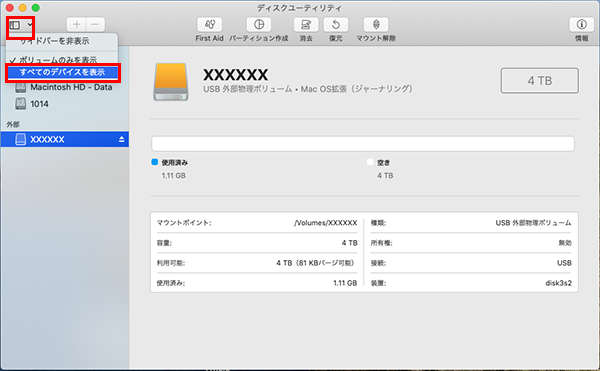Click the green zoom window button

click(36, 8)
